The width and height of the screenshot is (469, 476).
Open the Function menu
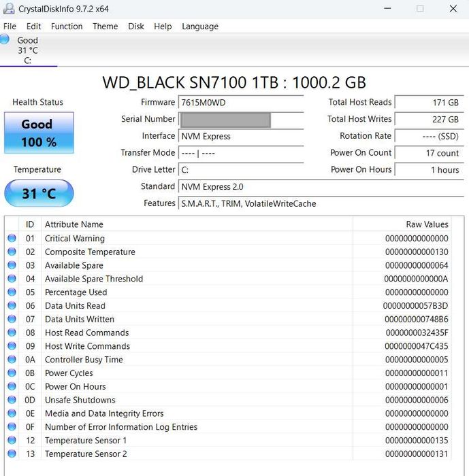tap(67, 27)
